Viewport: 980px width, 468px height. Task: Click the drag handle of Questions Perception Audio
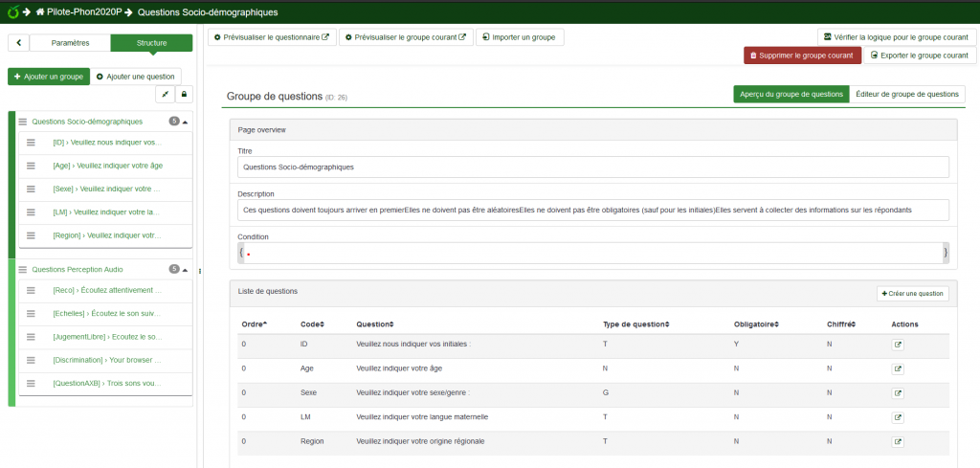[22, 270]
